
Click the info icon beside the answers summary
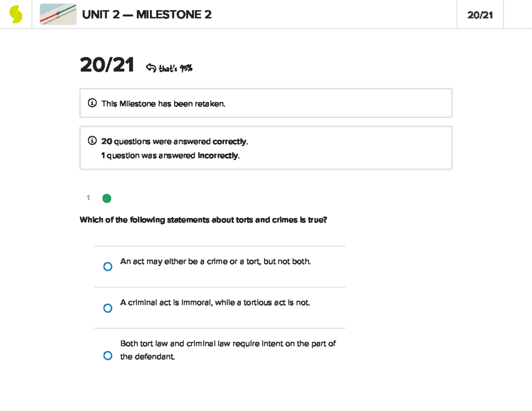[91, 141]
